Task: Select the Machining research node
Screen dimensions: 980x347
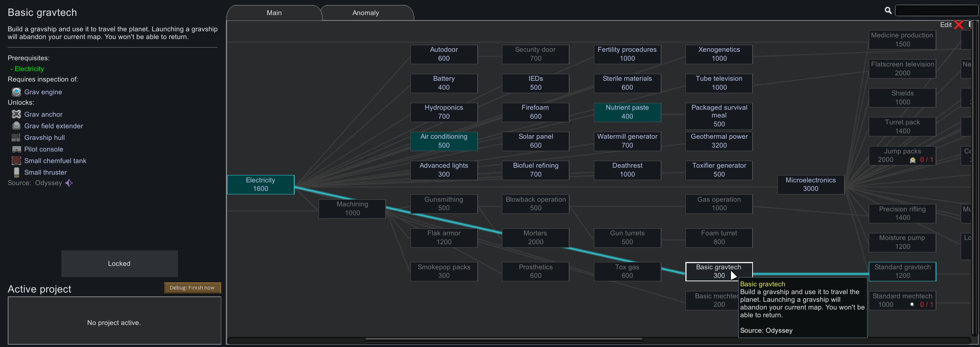Action: [352, 209]
